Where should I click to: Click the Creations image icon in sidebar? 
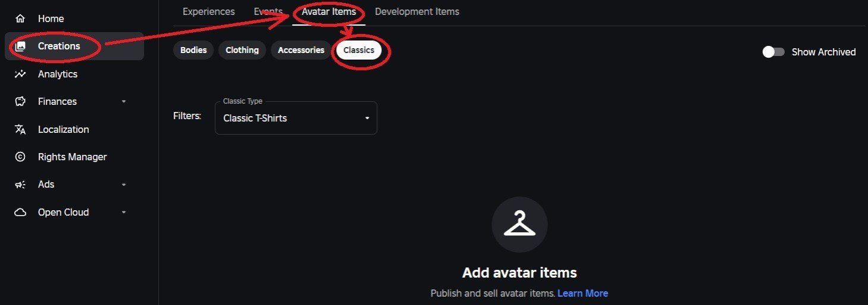20,46
